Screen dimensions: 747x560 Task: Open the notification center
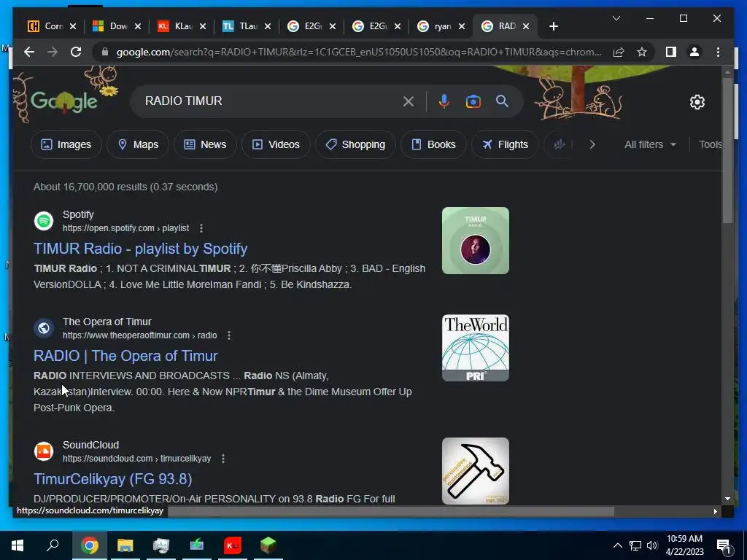(724, 546)
